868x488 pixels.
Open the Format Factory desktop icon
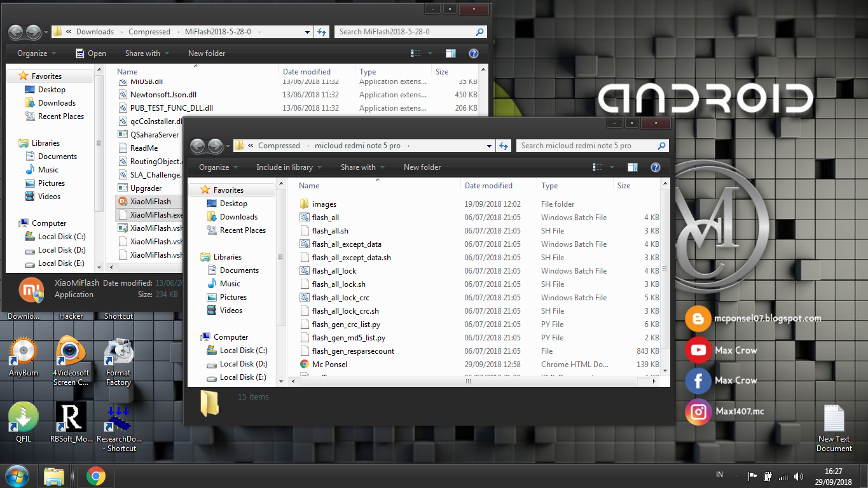coord(118,361)
